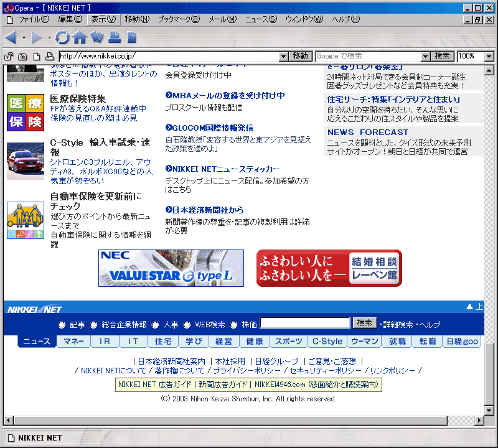Select the WEB検索 radio button

(187, 325)
